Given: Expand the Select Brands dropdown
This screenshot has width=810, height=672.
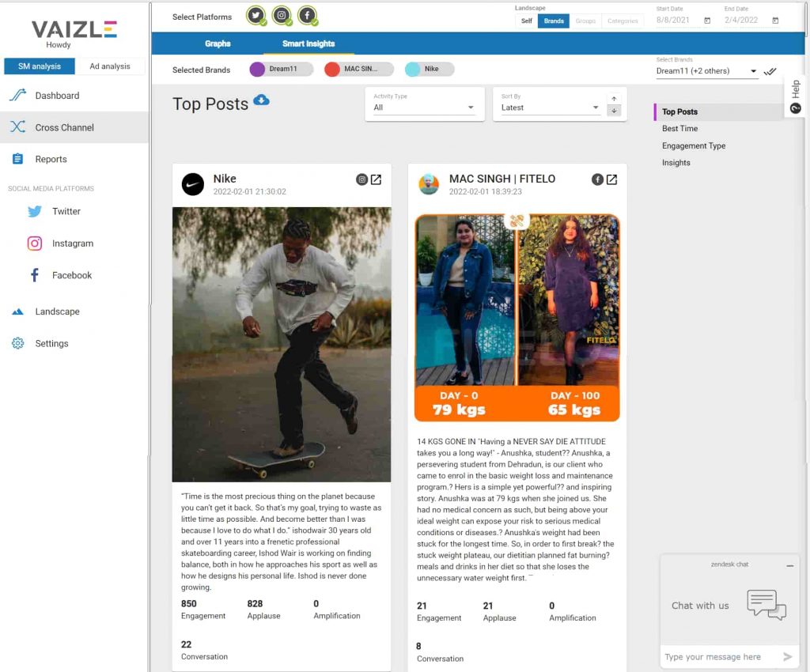Looking at the screenshot, I should [706, 71].
